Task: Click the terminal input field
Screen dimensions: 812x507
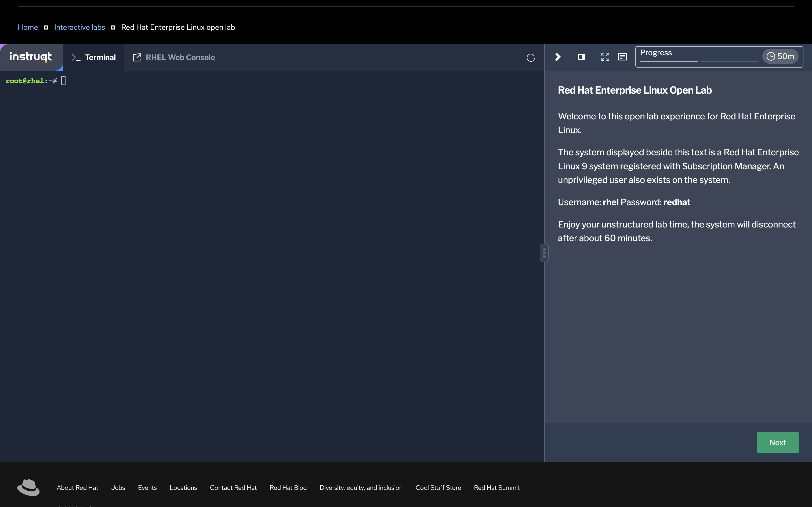Action: pos(63,80)
